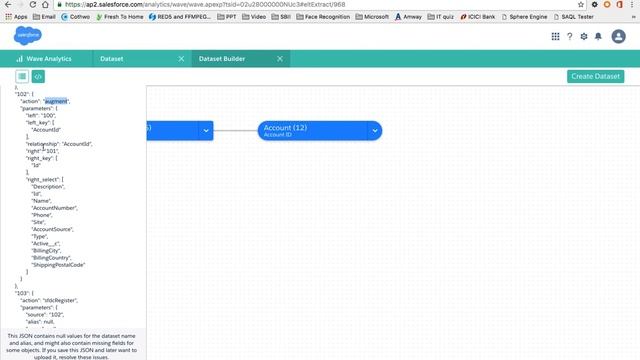The image size is (640, 360).
Task: Expand the Account (12) node dropdown chevron
Action: [375, 131]
